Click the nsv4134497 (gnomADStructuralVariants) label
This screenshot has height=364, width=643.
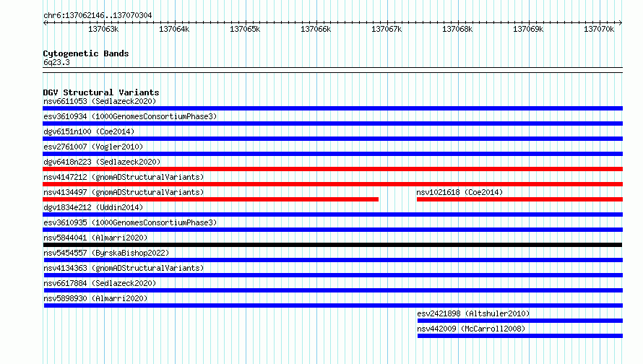pyautogui.click(x=124, y=192)
